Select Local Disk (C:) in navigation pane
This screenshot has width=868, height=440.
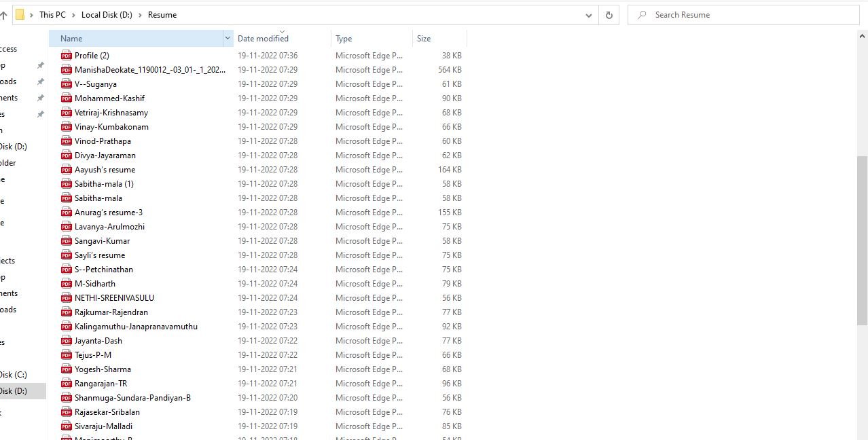click(13, 375)
